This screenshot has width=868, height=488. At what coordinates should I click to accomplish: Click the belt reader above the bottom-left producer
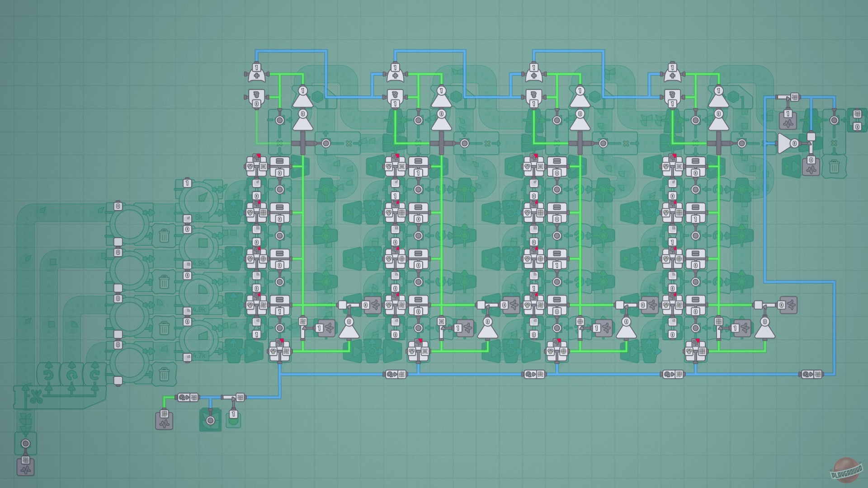pyautogui.click(x=26, y=443)
